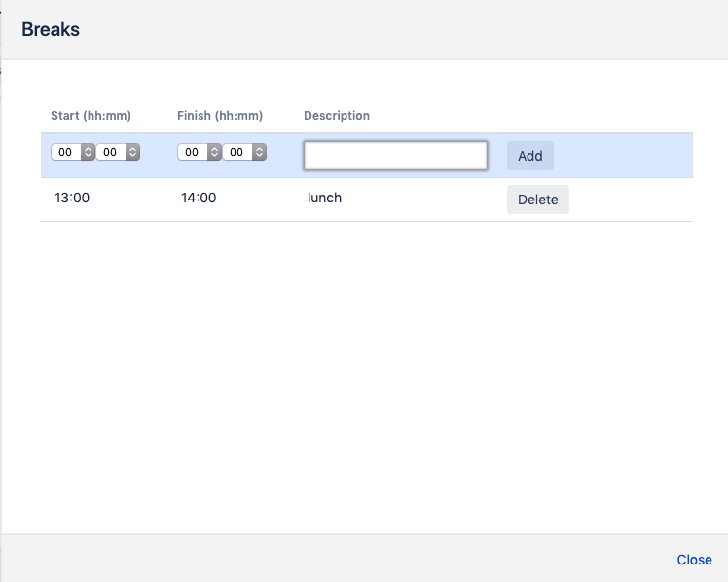Click the Description column header
The width and height of the screenshot is (728, 582).
[x=337, y=116]
